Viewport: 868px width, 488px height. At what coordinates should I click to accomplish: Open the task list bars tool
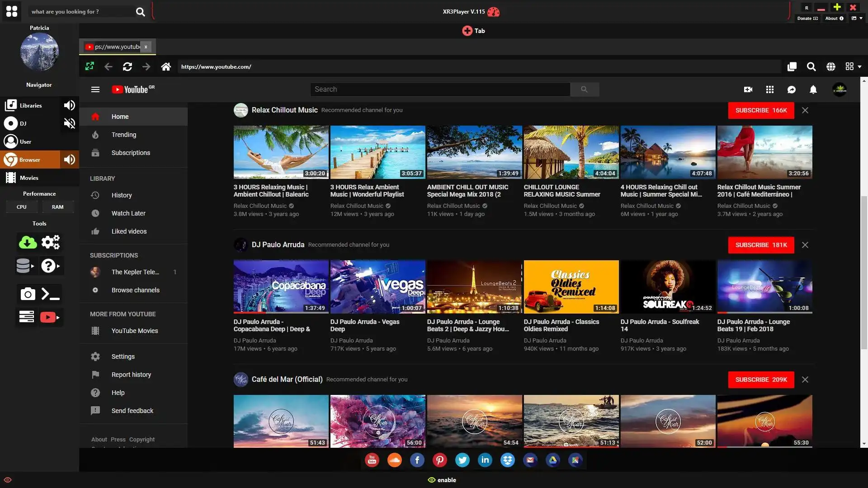(x=27, y=317)
